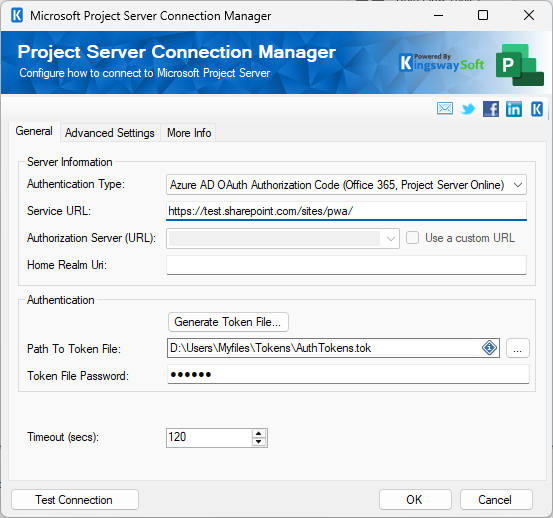This screenshot has width=553, height=518.
Task: Open the Authentication Type dropdown
Action: point(346,185)
